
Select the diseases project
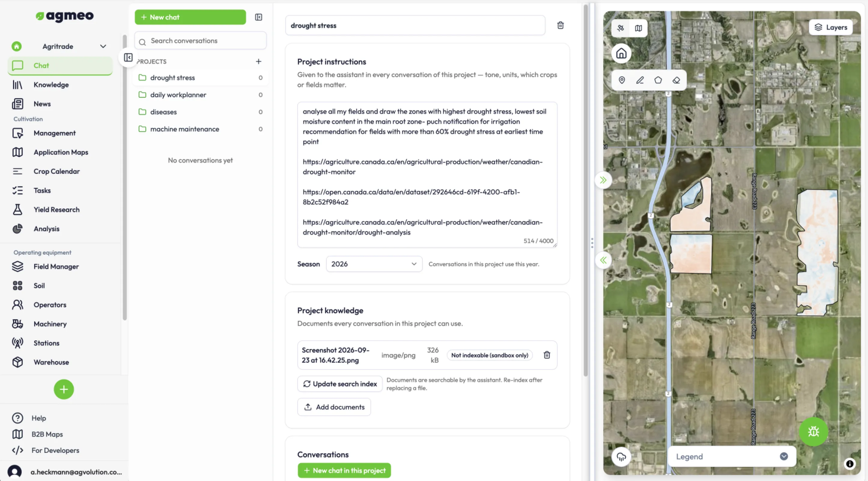point(200,112)
